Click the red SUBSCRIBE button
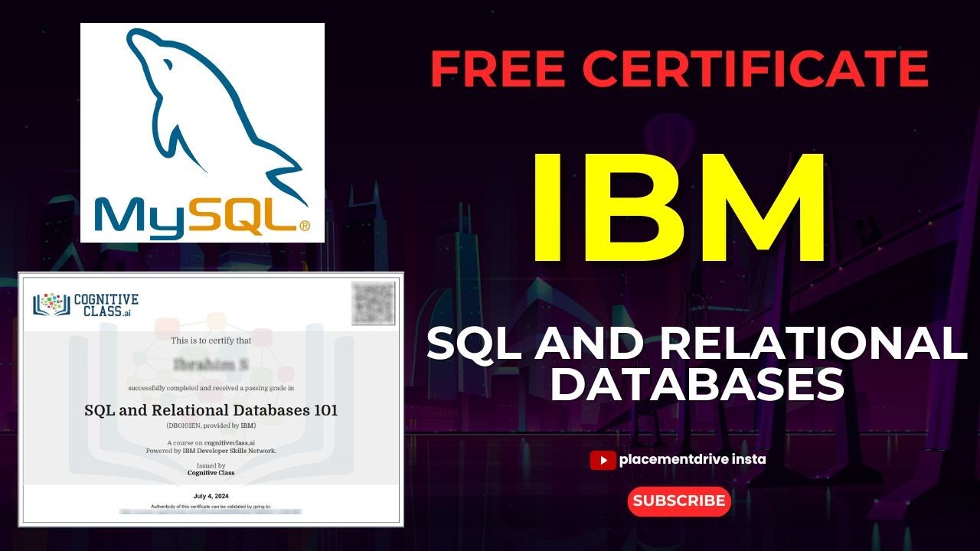 pyautogui.click(x=679, y=501)
